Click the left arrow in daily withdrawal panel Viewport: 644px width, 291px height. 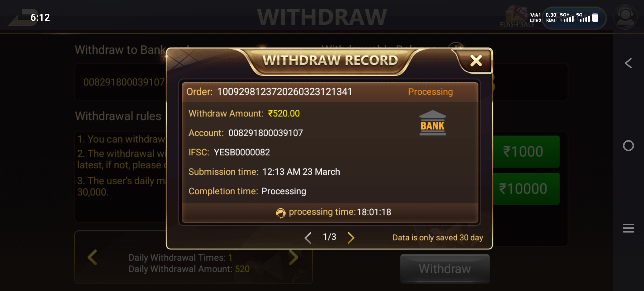tap(92, 257)
